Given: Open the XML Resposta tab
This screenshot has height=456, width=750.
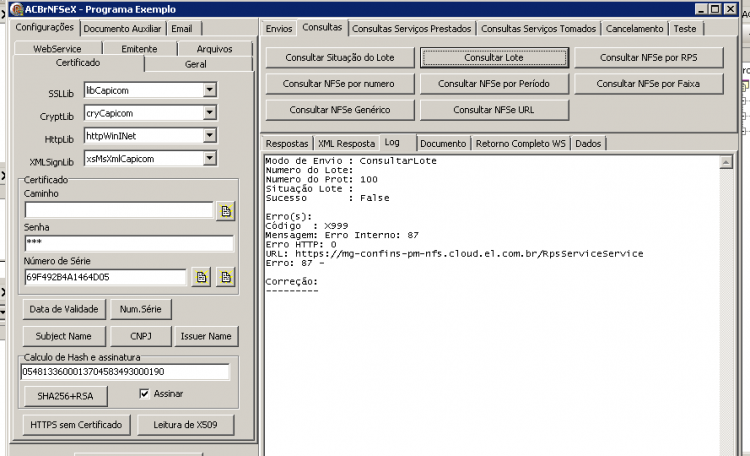Looking at the screenshot, I should tap(346, 144).
